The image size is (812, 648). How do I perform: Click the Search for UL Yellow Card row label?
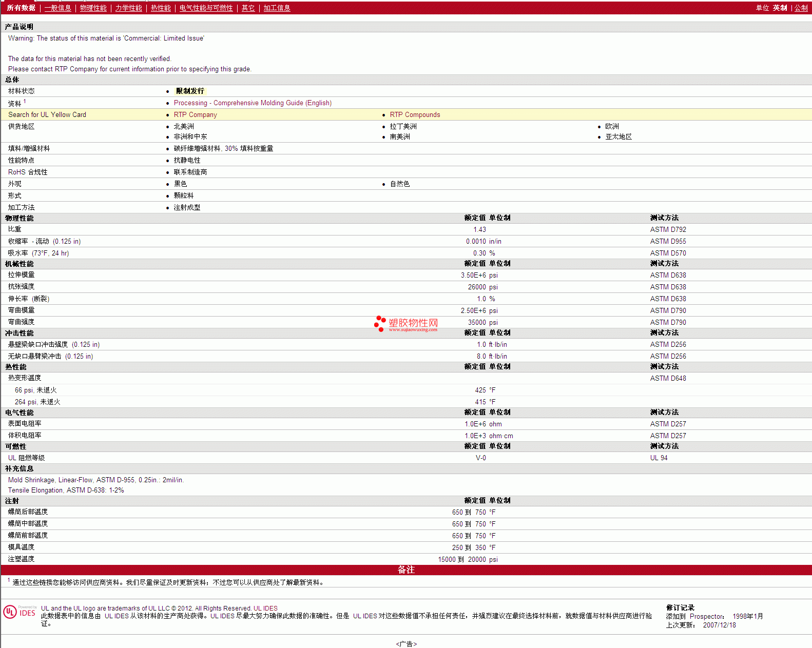pyautogui.click(x=47, y=115)
